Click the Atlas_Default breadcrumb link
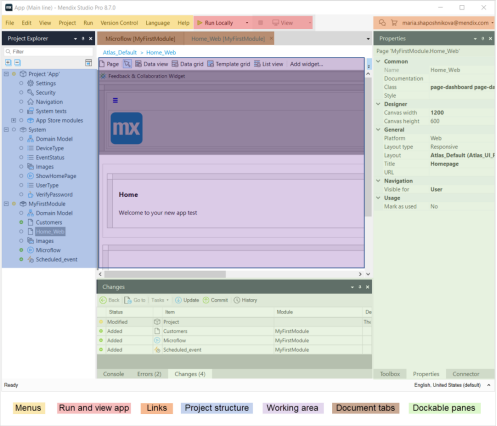 click(x=120, y=52)
